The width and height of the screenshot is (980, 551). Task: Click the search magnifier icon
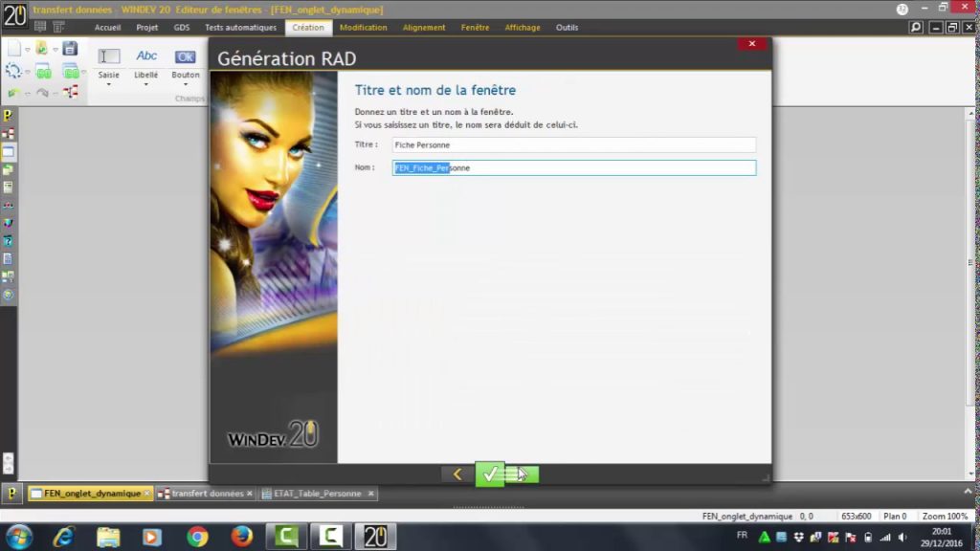[x=917, y=28]
